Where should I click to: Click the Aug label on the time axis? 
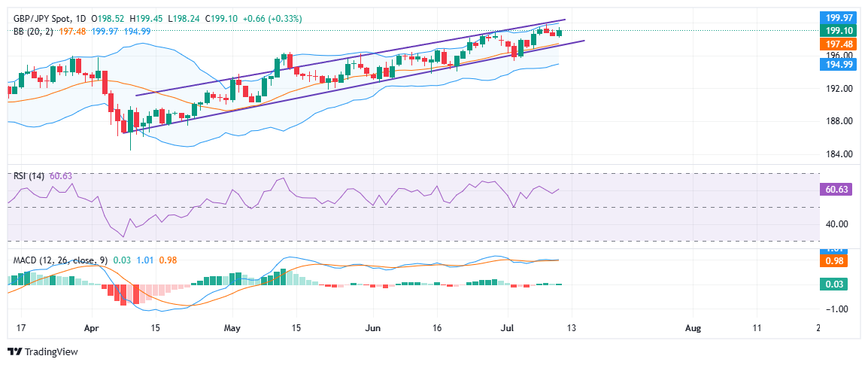[x=693, y=328]
